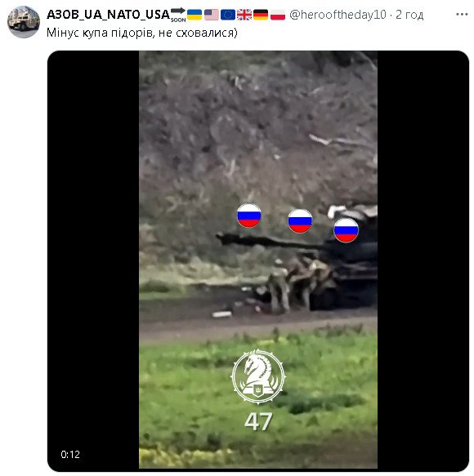Select the middle Russian flag marker
Viewport: 474px width, 476px height.
click(300, 221)
